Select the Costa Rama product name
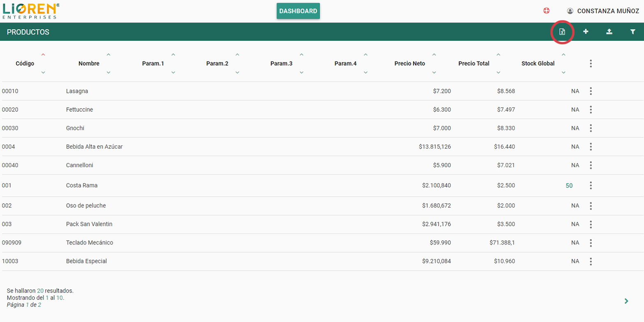Screen dimensions: 644x322 pyautogui.click(x=82, y=186)
